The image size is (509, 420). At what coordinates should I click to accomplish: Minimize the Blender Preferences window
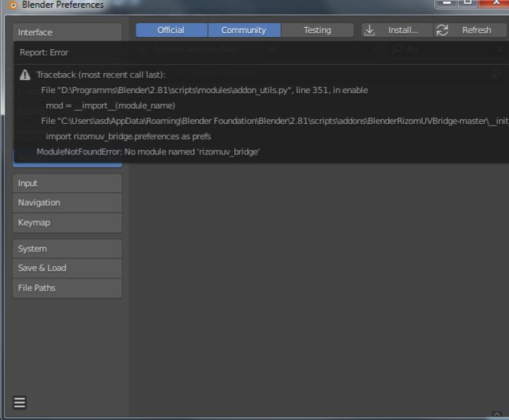tap(447, 3)
